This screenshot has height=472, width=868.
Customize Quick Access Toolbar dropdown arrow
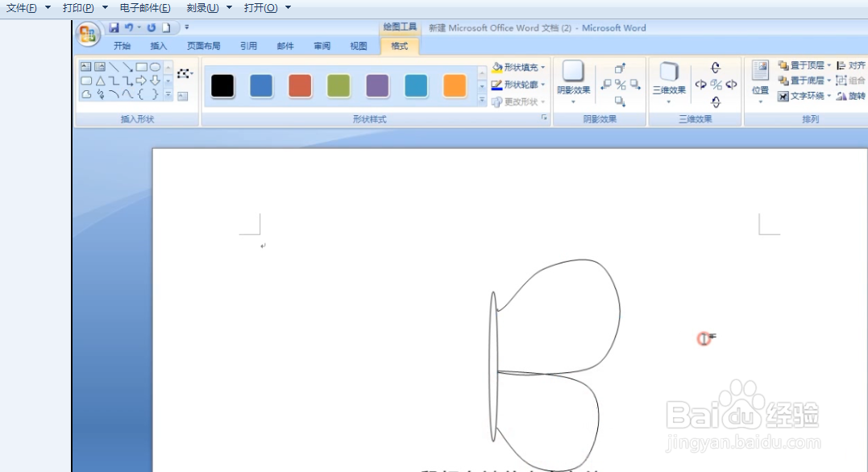(186, 27)
